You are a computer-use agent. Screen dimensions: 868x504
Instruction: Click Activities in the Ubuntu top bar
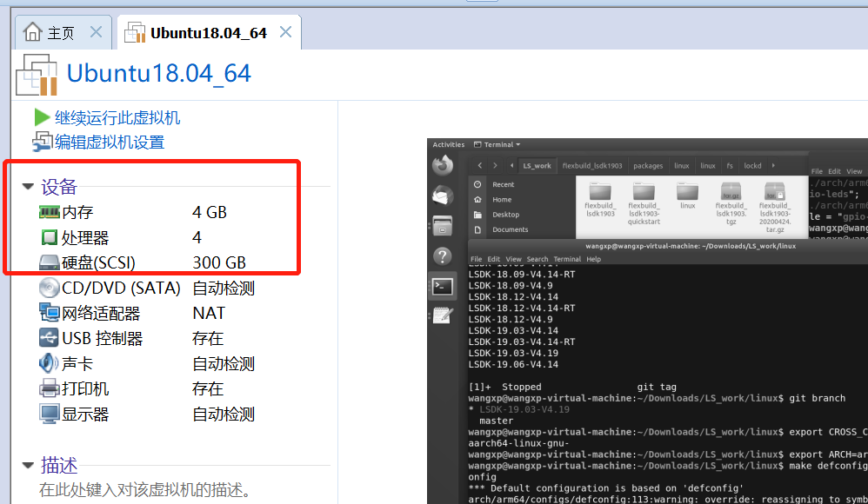(x=450, y=144)
